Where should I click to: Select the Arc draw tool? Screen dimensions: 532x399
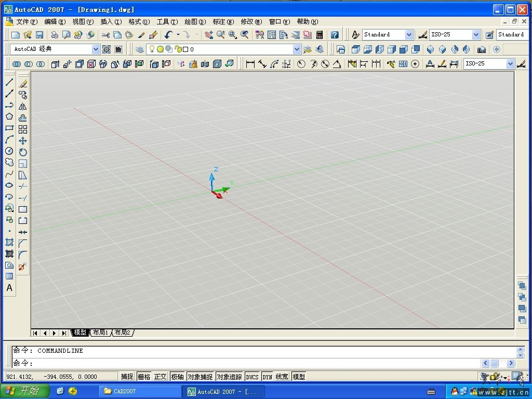(9, 139)
